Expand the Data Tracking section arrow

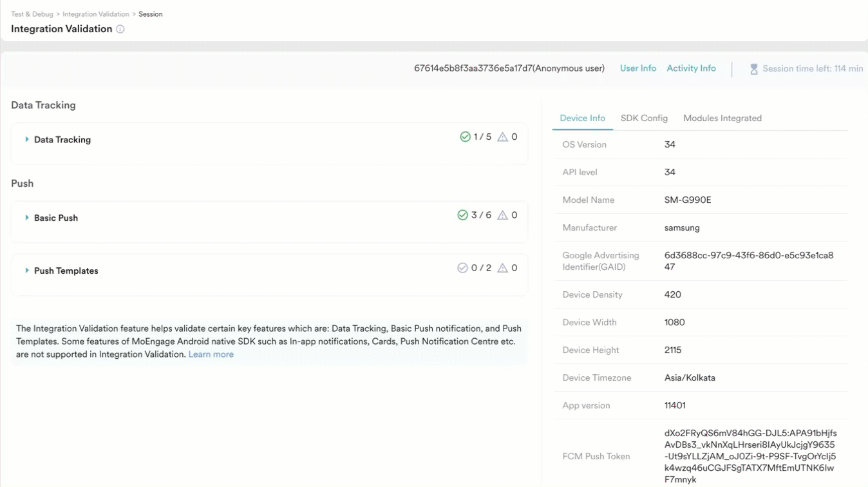27,140
